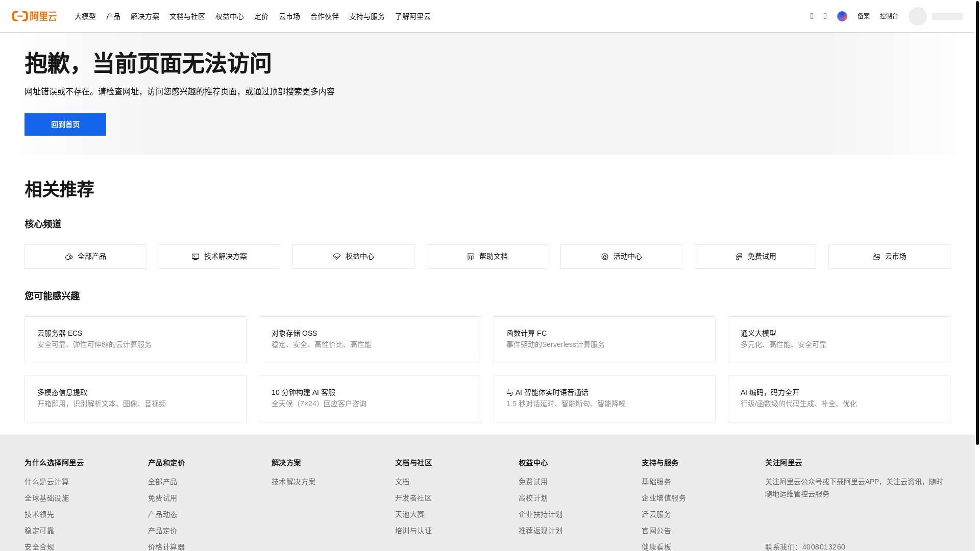The width and height of the screenshot is (980, 551).
Task: Open the 了解阿里云 menu
Action: click(x=413, y=16)
